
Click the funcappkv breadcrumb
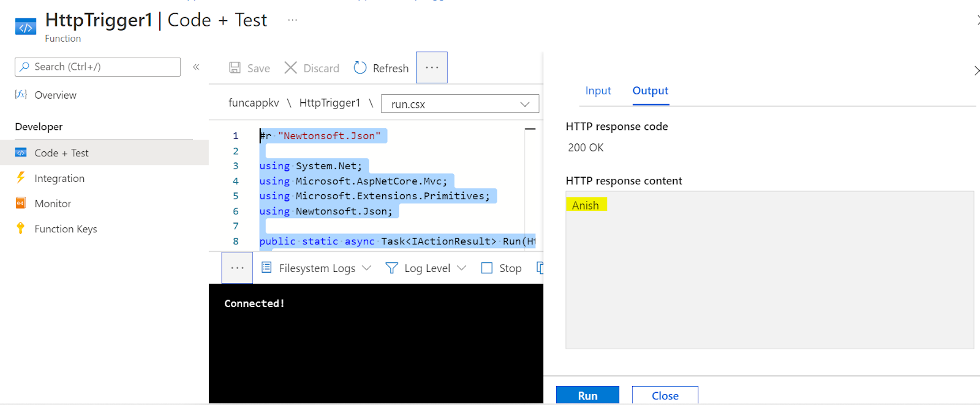tap(254, 103)
